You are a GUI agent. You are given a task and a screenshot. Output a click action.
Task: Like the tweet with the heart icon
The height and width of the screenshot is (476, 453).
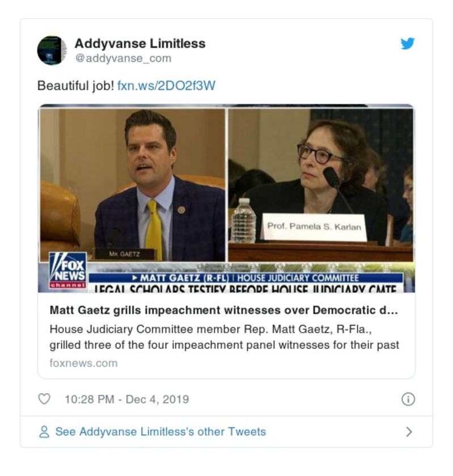tap(44, 399)
